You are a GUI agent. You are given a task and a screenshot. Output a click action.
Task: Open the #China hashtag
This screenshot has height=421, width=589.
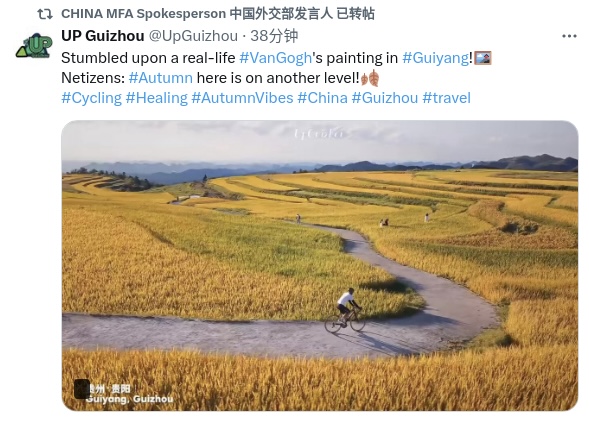[x=322, y=98]
